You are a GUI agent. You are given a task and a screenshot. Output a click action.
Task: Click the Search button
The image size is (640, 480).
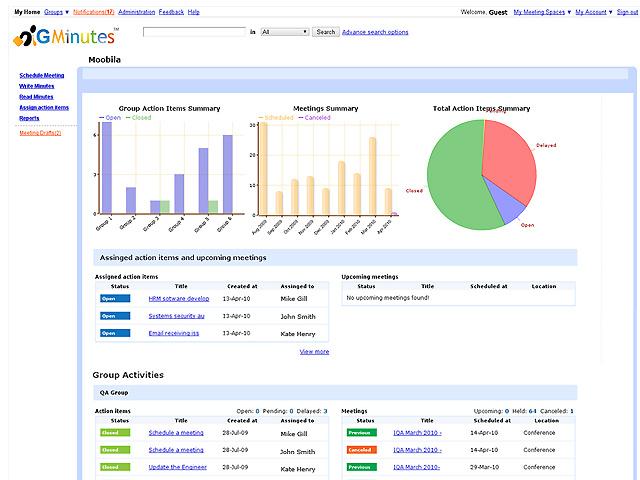326,32
